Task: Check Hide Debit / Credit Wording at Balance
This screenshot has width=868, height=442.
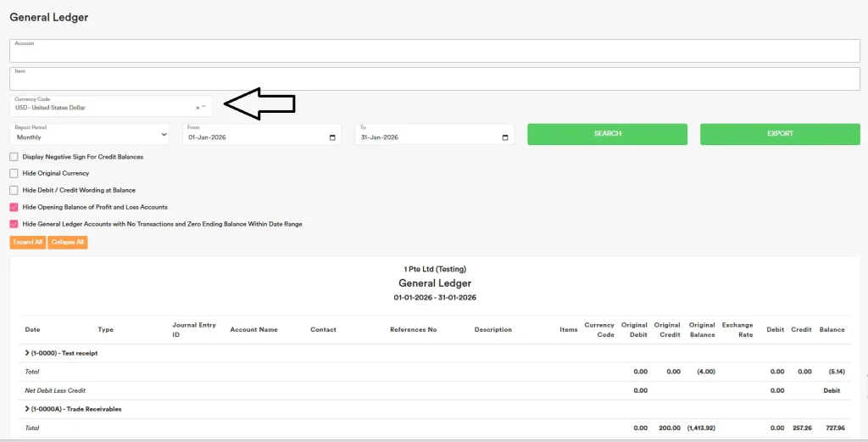Action: point(14,190)
